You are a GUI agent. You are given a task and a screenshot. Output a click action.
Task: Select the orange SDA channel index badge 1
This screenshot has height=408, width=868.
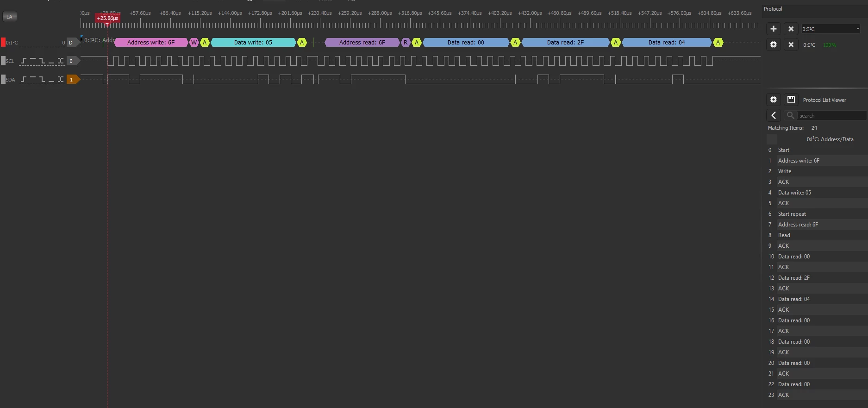pos(72,80)
